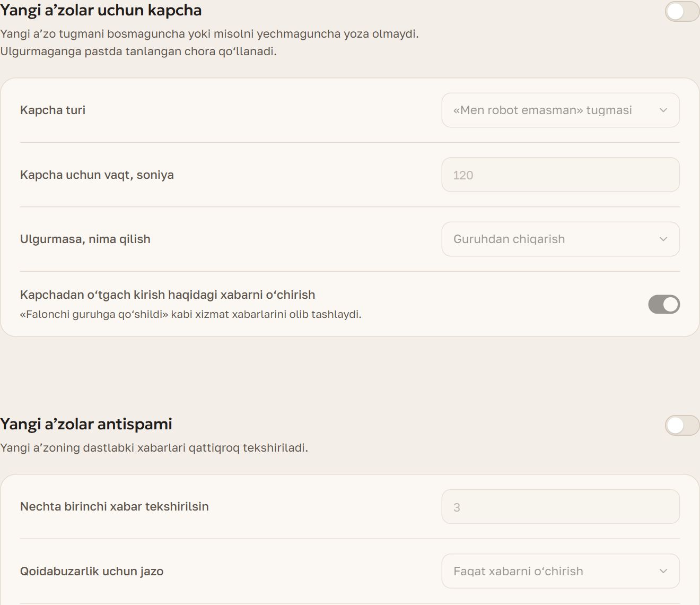Click the Nechta birinchi xabar tekshirilsin label
This screenshot has height=605, width=700.
click(x=115, y=506)
